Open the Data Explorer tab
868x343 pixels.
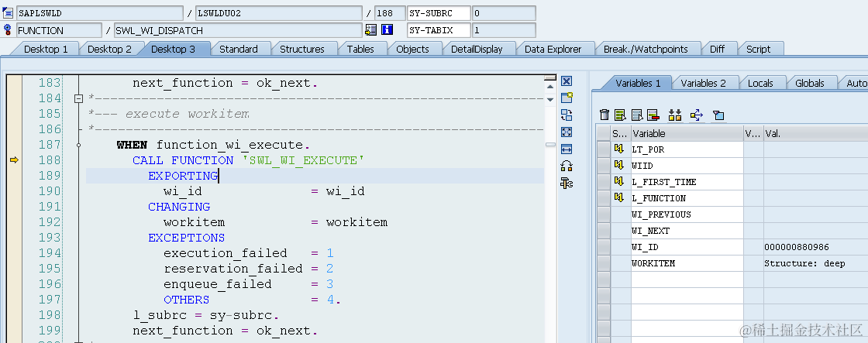click(x=553, y=49)
